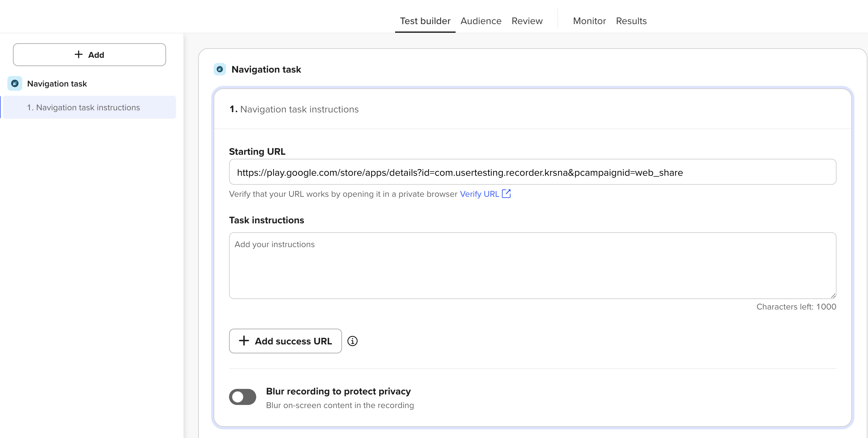Click the Add button in sidebar
This screenshot has width=868, height=438.
pos(89,55)
